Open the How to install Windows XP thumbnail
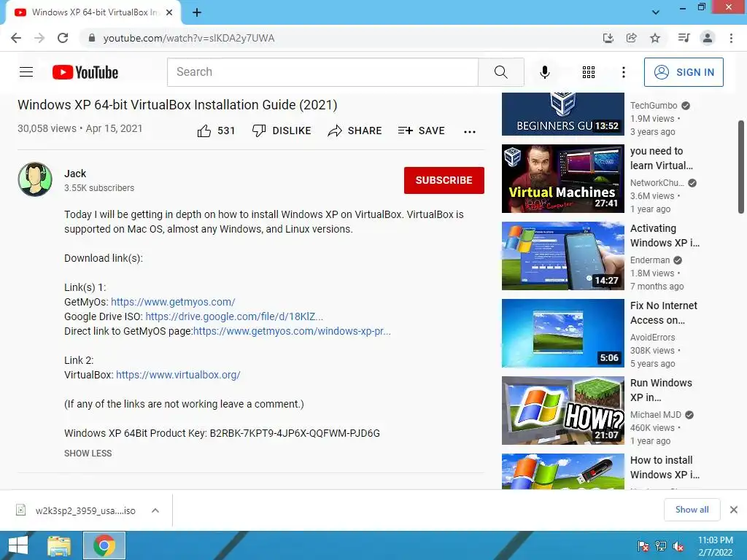 pyautogui.click(x=562, y=472)
